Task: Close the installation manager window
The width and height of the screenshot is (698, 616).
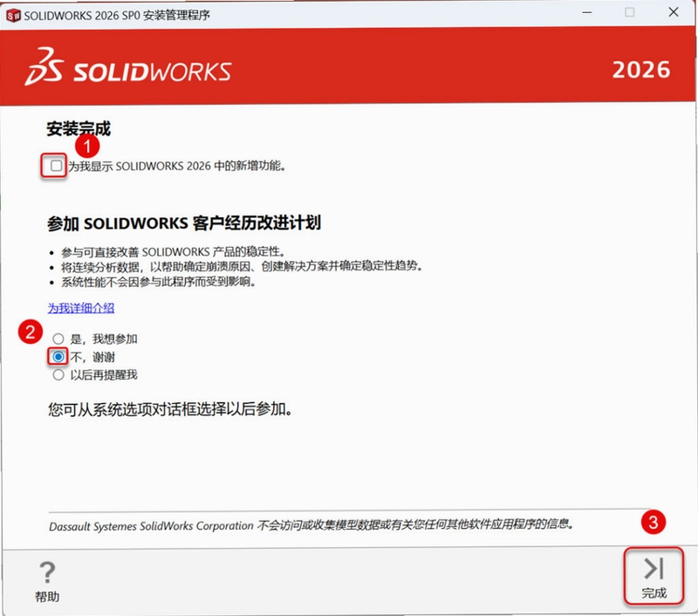Action: point(674,12)
